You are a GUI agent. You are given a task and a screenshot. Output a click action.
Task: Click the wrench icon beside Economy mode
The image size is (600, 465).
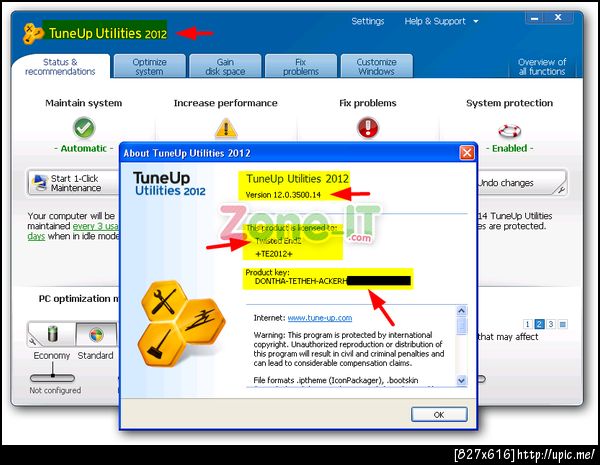pos(33,341)
